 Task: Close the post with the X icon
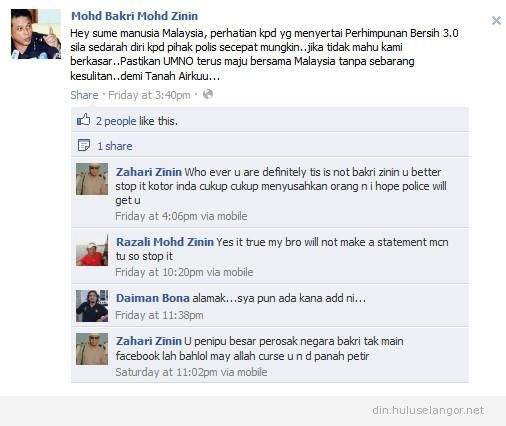(x=496, y=21)
